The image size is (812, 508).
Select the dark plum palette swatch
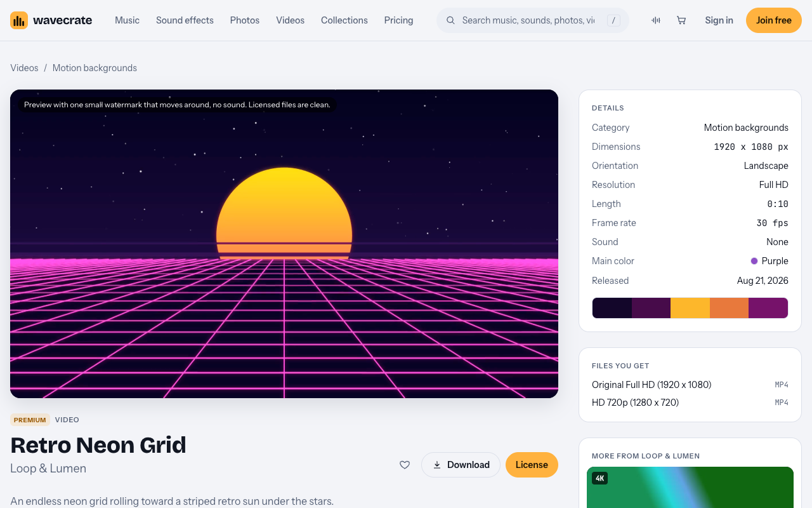point(651,308)
